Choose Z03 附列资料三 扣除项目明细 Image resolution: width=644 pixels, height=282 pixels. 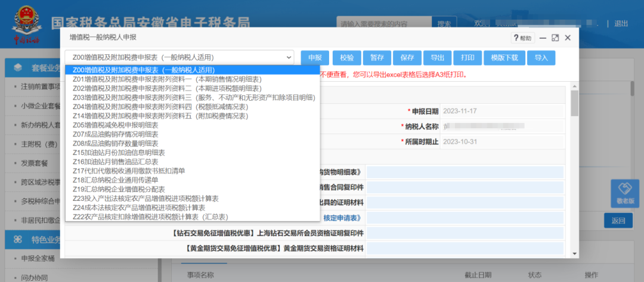tap(192, 97)
